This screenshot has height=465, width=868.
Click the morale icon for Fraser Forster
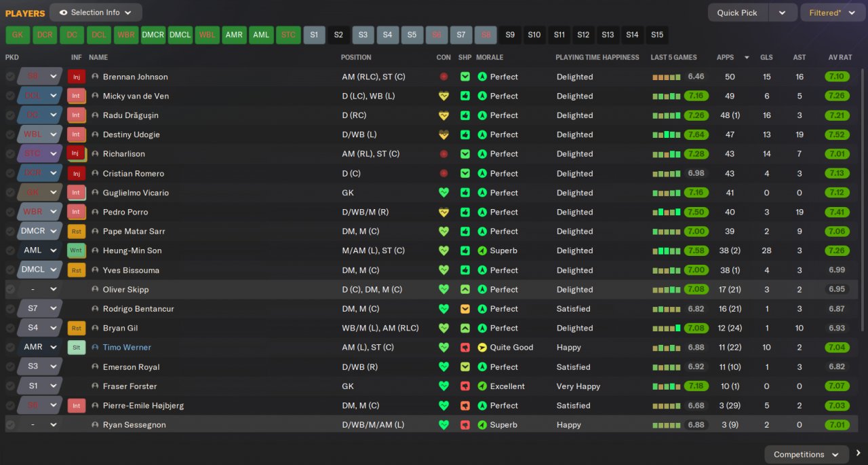coord(482,386)
